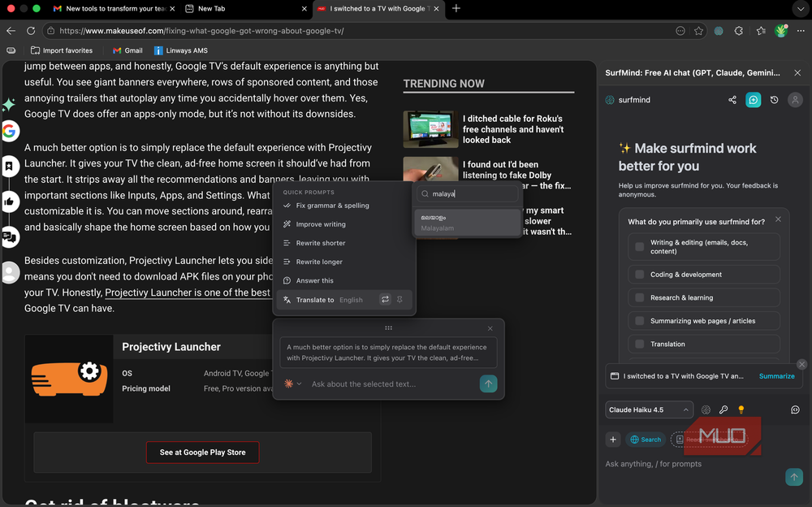The image size is (812, 507).
Task: Add page to favorites with star icon
Action: coord(698,31)
